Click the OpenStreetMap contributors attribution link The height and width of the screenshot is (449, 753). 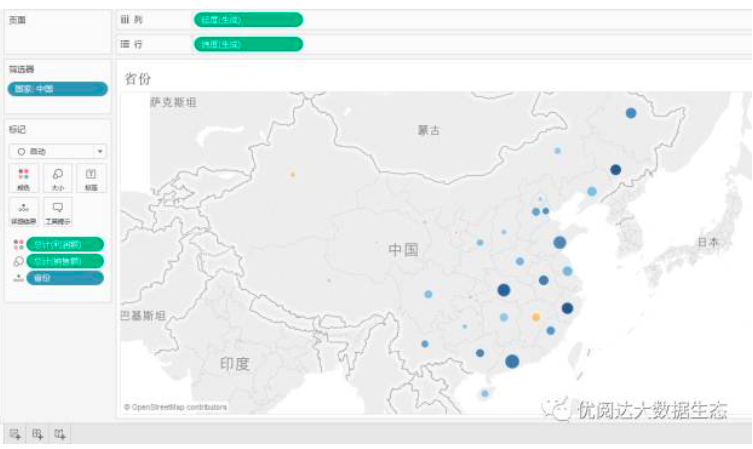176,407
